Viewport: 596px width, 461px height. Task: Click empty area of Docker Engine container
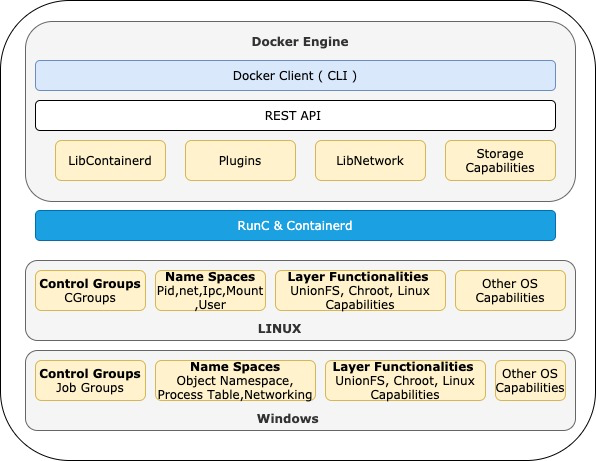tap(300, 190)
